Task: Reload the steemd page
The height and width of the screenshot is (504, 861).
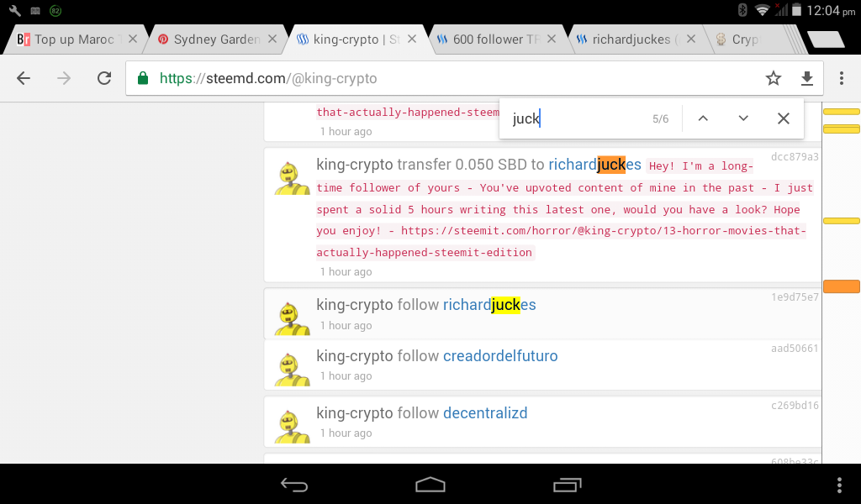Action: pos(104,78)
